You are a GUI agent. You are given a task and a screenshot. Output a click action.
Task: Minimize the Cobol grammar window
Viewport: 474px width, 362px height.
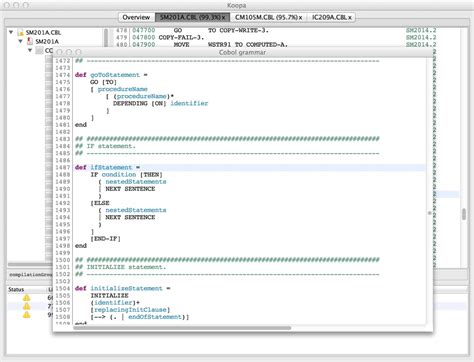(69, 52)
